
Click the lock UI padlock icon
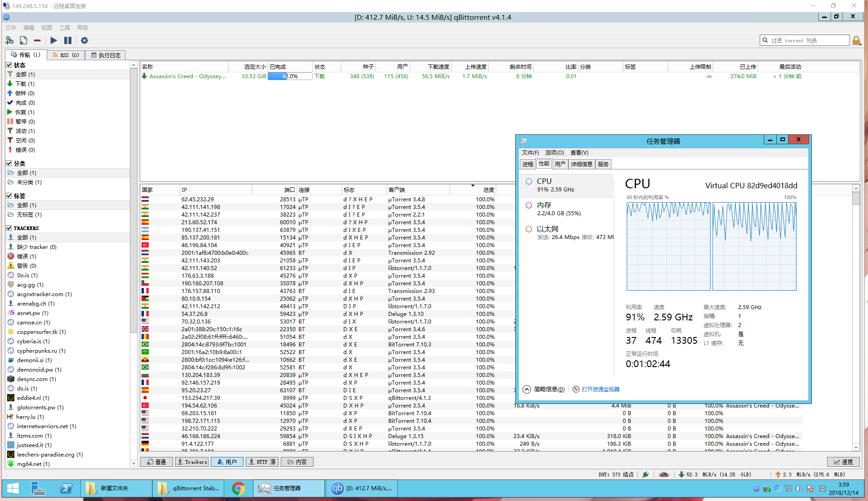(x=856, y=41)
